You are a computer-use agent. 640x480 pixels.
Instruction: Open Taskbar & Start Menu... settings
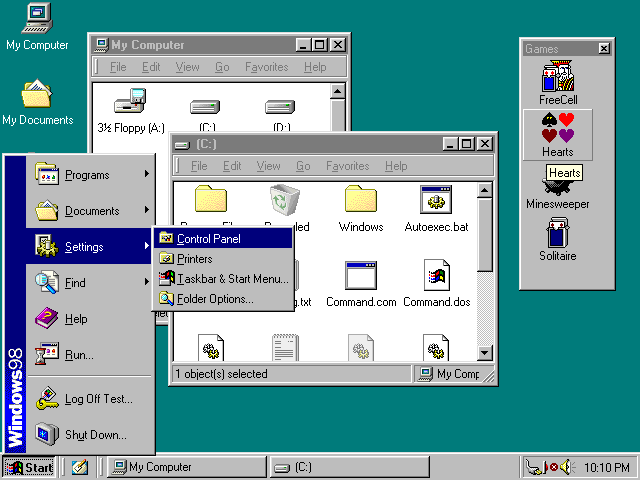(223, 278)
